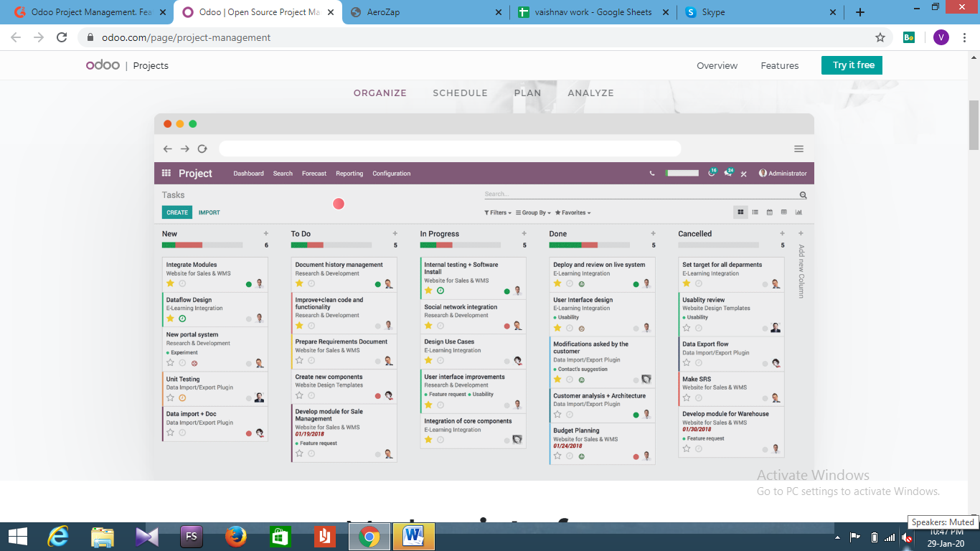Click reload arrow in mock browser window
Image resolution: width=980 pixels, height=551 pixels.
click(x=202, y=149)
